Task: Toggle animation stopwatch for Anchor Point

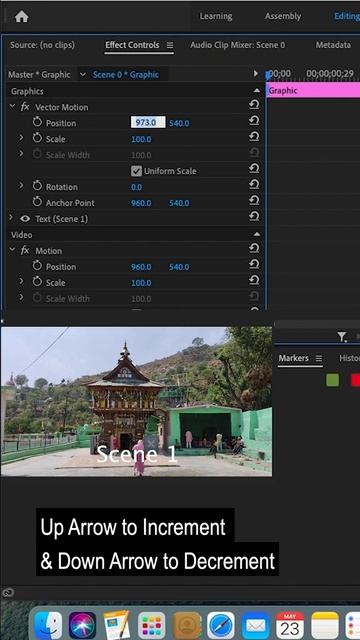Action: pos(37,202)
